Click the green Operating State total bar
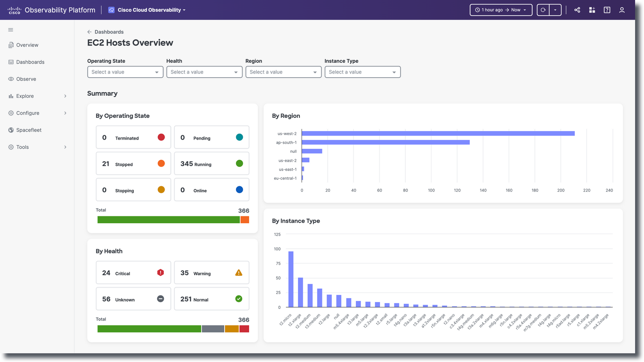The height and width of the screenshot is (362, 644). click(x=169, y=220)
